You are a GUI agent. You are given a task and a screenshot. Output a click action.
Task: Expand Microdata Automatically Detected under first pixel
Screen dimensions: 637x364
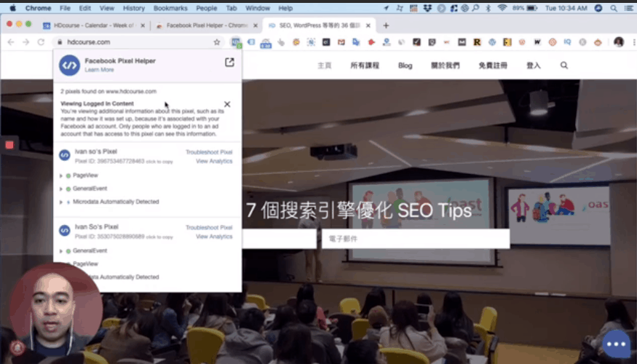(61, 202)
